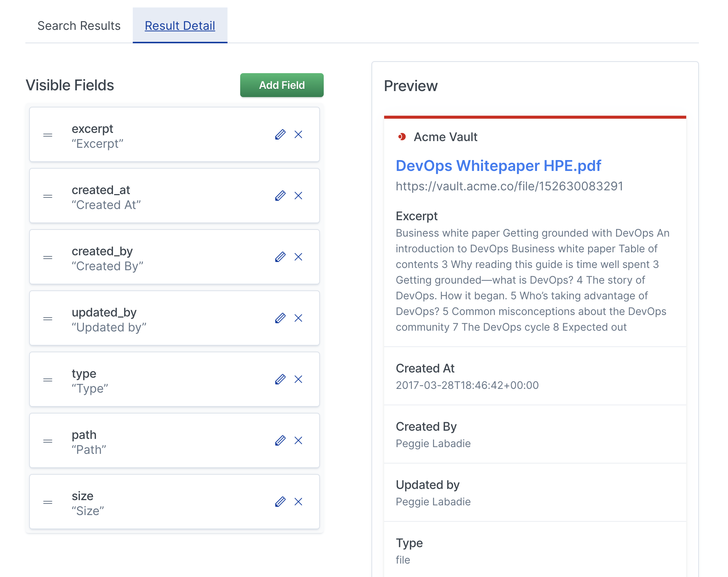Switch to Search Results tab
Image resolution: width=728 pixels, height=577 pixels.
click(x=79, y=26)
